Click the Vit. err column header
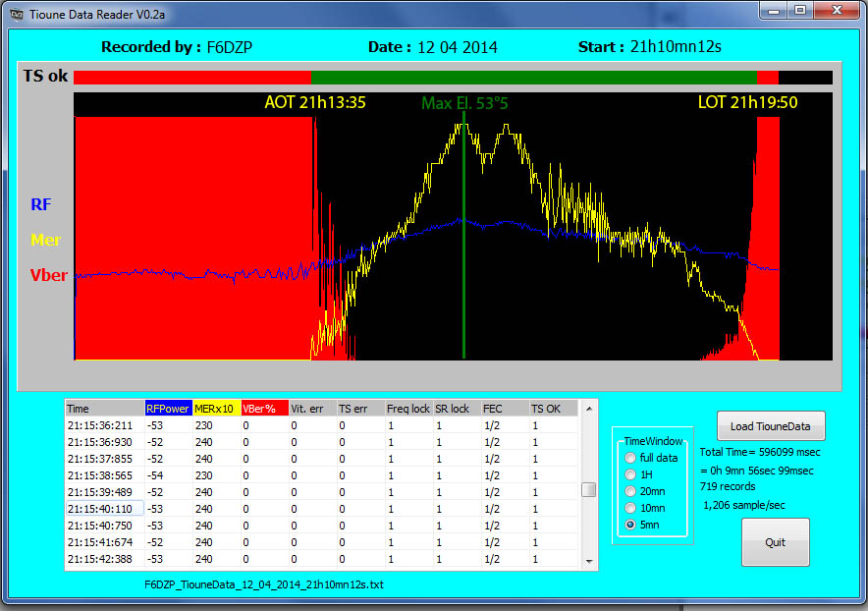The image size is (868, 611). 313,409
